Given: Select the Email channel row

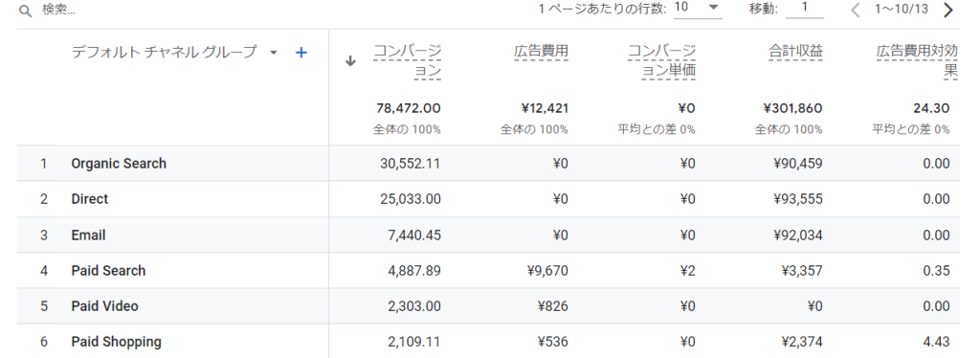Looking at the screenshot, I should pyautogui.click(x=488, y=235).
